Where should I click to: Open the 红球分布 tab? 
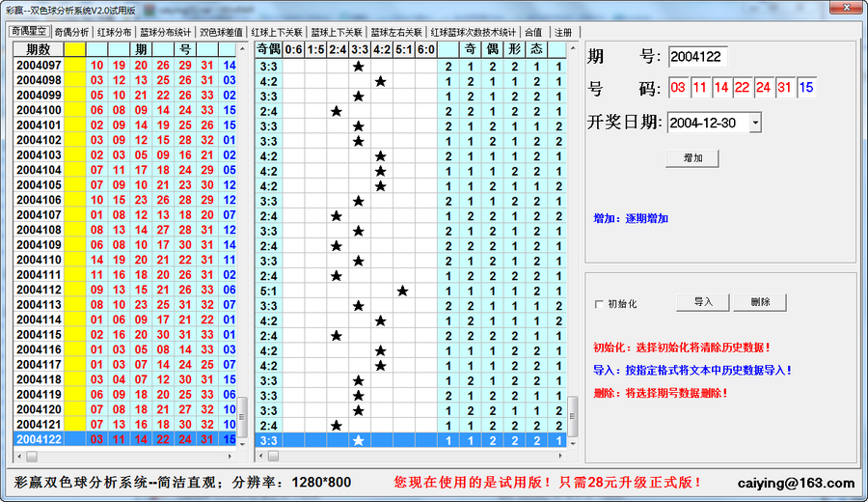[114, 33]
